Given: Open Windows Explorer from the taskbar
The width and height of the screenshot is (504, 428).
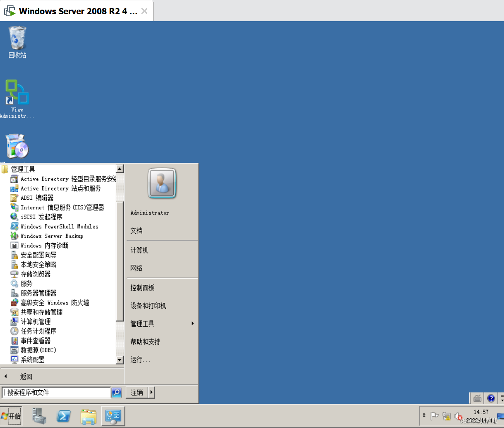Looking at the screenshot, I should click(88, 416).
